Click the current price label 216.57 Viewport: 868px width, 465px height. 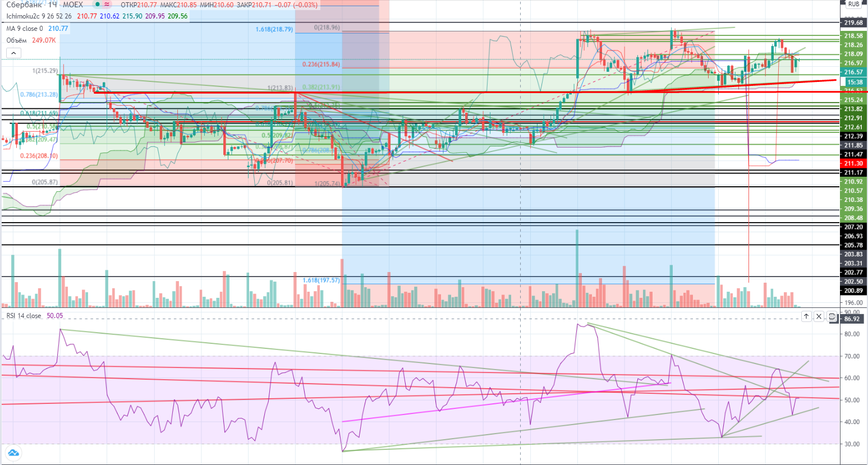(853, 72)
